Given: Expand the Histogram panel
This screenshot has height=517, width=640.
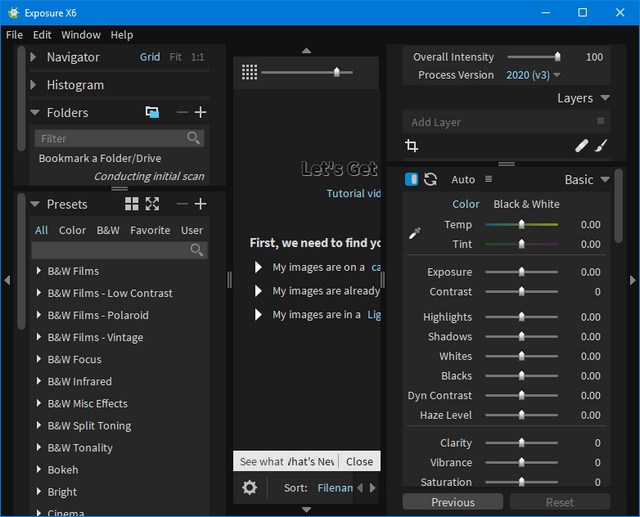Looking at the screenshot, I should 35,85.
